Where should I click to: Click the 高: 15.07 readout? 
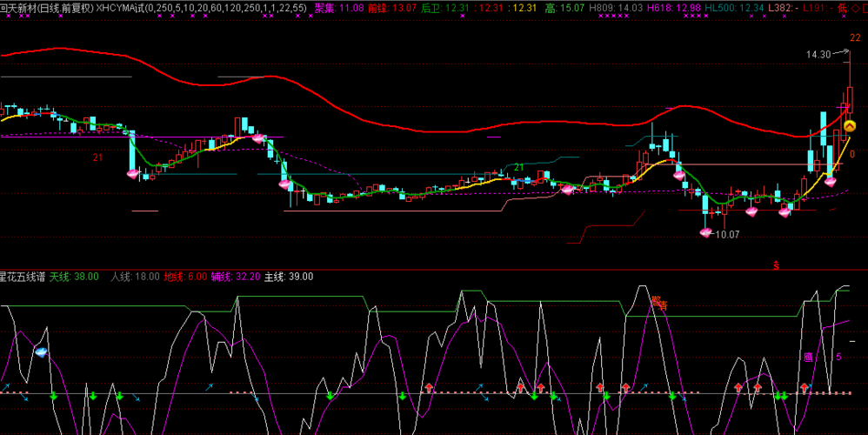(564, 8)
